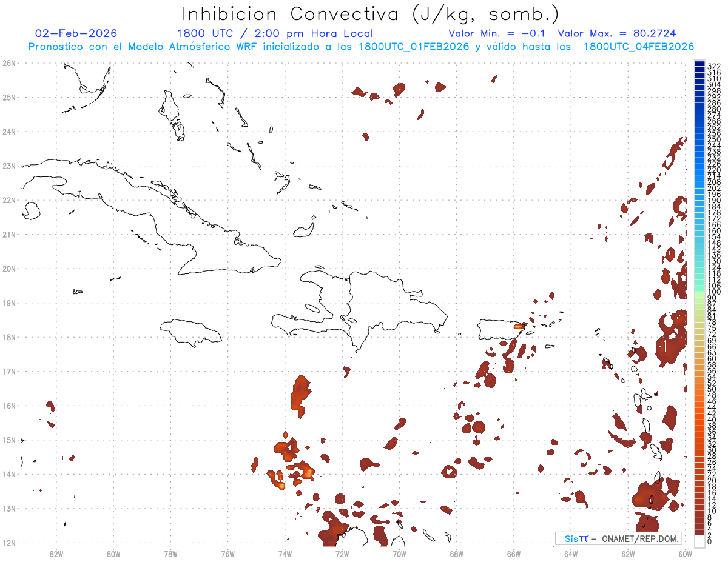Click the 15N latitude label

pyautogui.click(x=8, y=440)
